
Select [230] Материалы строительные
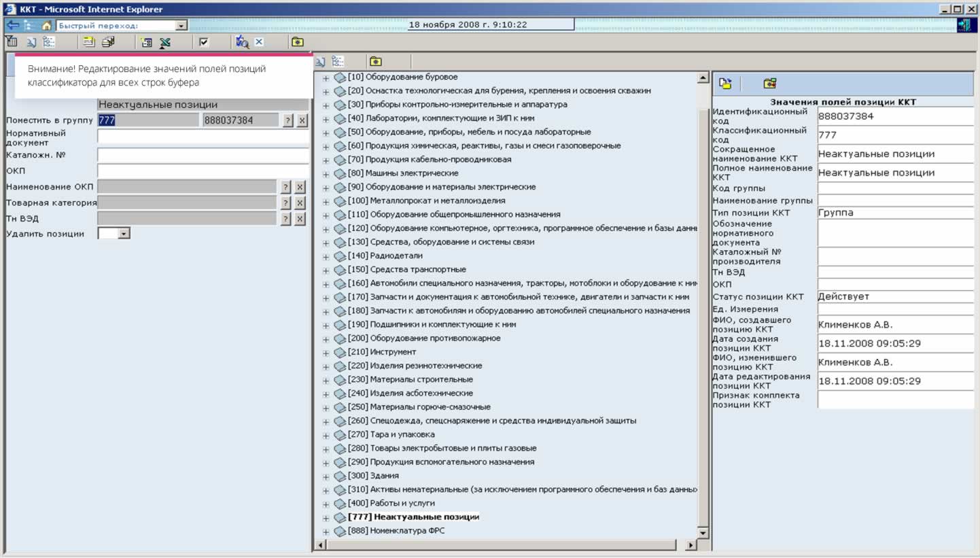pos(410,379)
